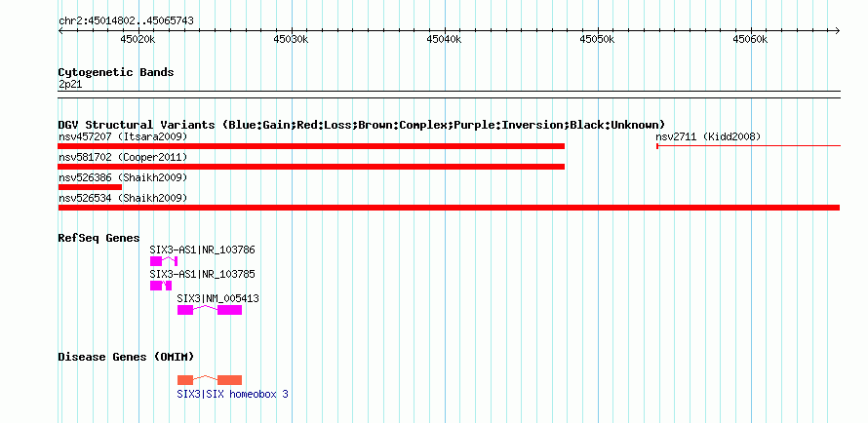Click the SIX3|NM_005413 gene label
Viewport: 868px width, 423px height.
(x=217, y=298)
